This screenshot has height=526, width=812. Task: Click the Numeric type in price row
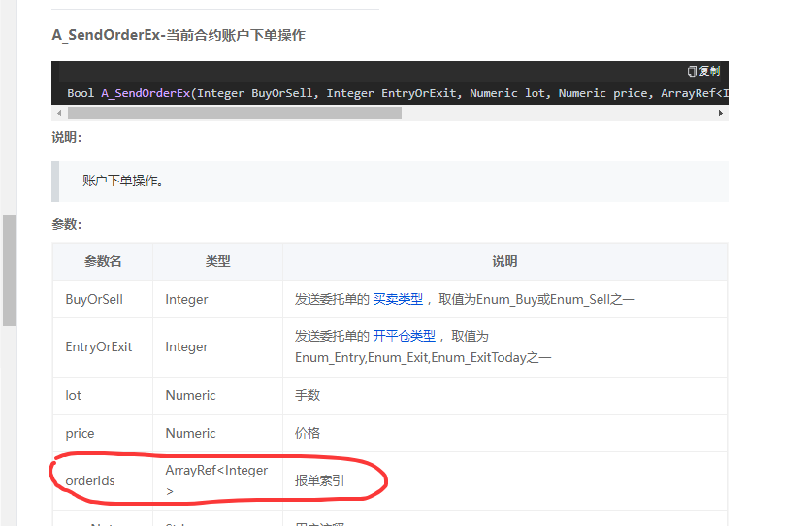(x=217, y=433)
